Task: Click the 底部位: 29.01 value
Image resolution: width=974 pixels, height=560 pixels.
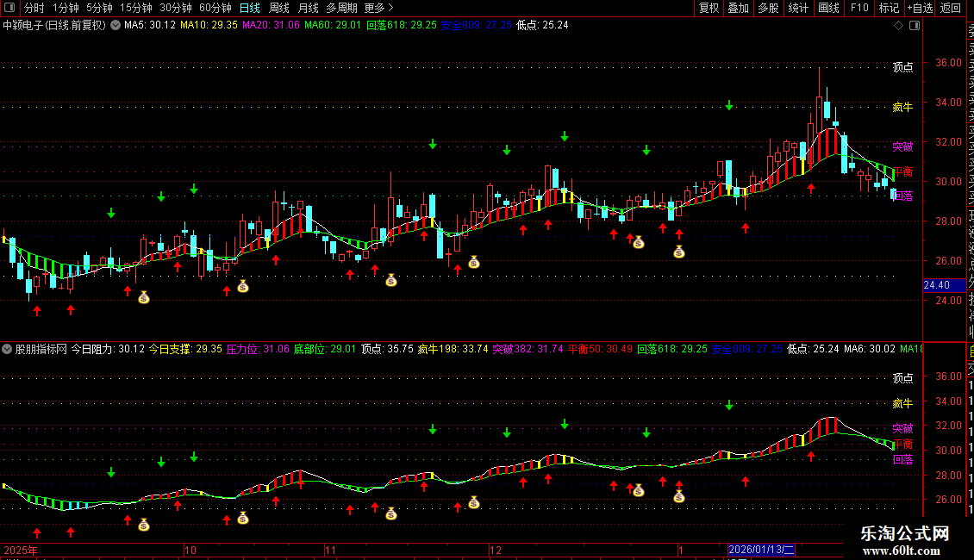Action: click(325, 349)
